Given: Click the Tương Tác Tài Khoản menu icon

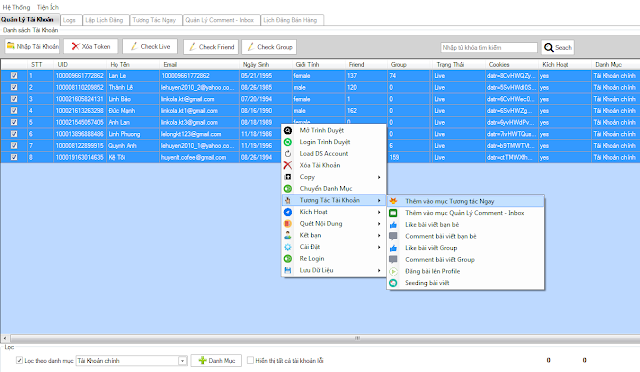Looking at the screenshot, I should [288, 200].
